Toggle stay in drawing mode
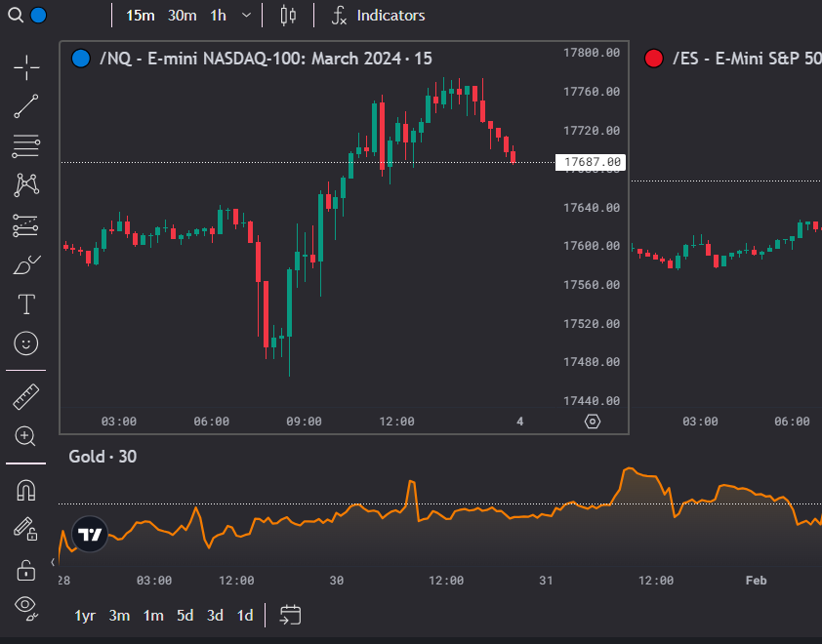The height and width of the screenshot is (644, 822). coord(25,529)
